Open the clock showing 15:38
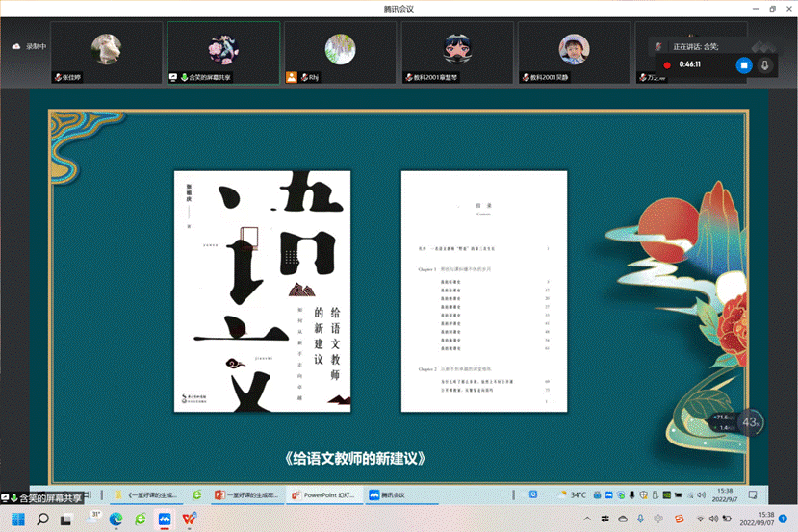Image resolution: width=798 pixels, height=532 pixels. (x=765, y=519)
